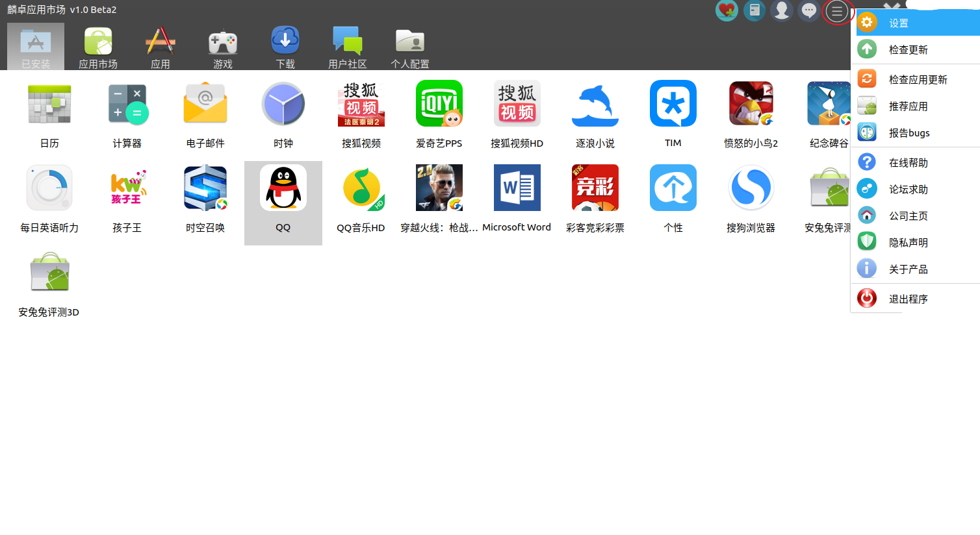Select 设置 in the menu
Viewport: 980px width, 535px height.
point(915,23)
